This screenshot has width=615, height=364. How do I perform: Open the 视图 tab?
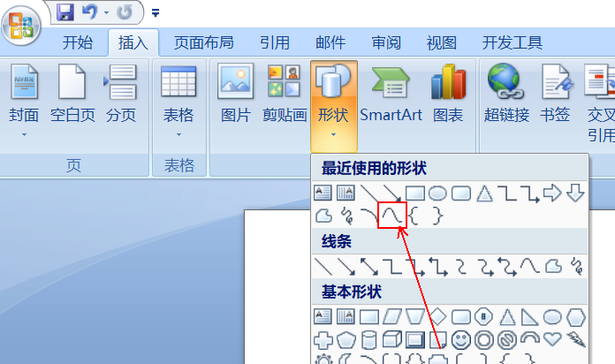(442, 42)
